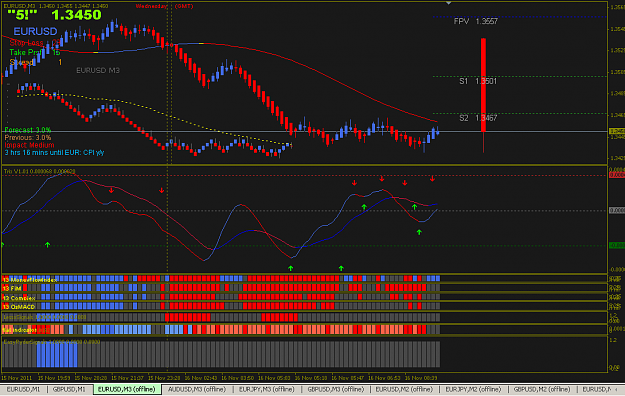Screen dimensions: 625x396
Task: Click the gray EURUSD M3 watermark label
Action: [x=98, y=71]
